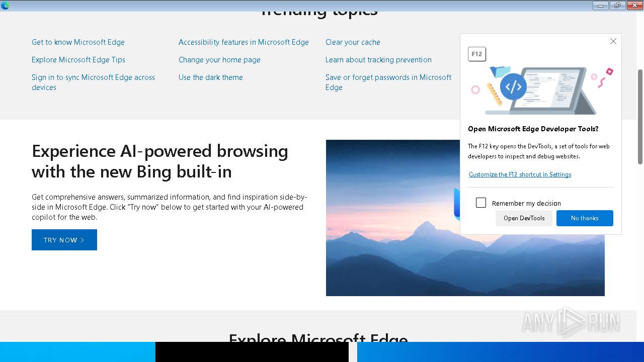
Task: Click the Open Microsoft Edge Developer Tools? title
Action: click(533, 129)
